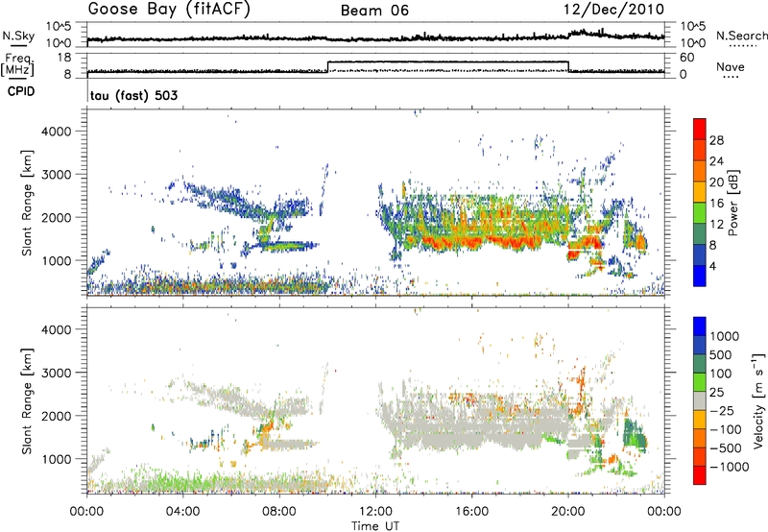Click the 'Velocity [m s-1]' colorbar title
Image resolution: width=768 pixels, height=532 pixels.
pyautogui.click(x=758, y=400)
